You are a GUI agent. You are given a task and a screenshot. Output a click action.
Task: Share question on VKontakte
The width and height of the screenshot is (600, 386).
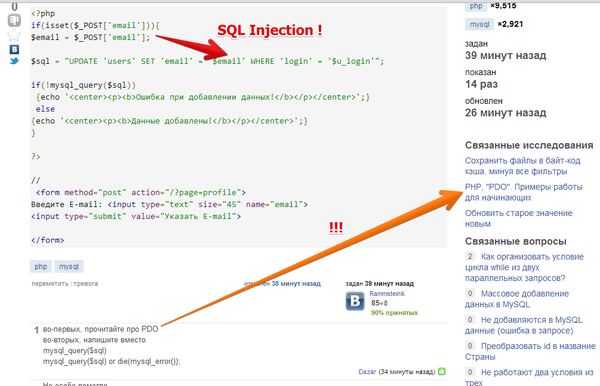[14, 49]
